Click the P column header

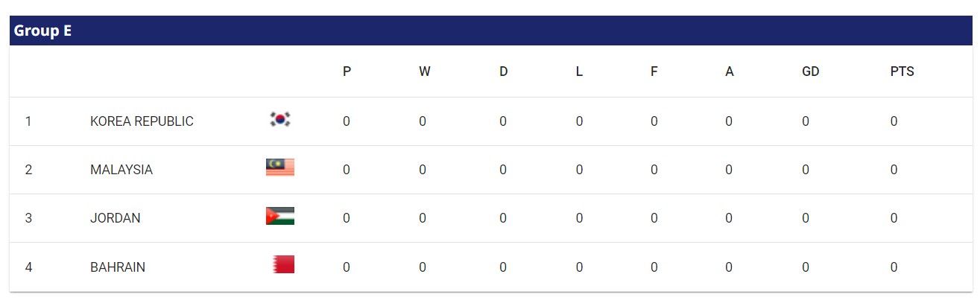pyautogui.click(x=347, y=71)
